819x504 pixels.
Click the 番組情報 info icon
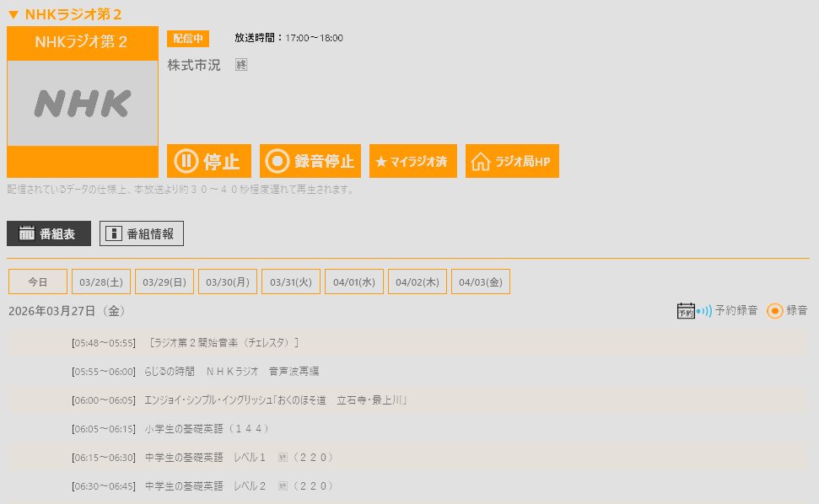[x=114, y=234]
